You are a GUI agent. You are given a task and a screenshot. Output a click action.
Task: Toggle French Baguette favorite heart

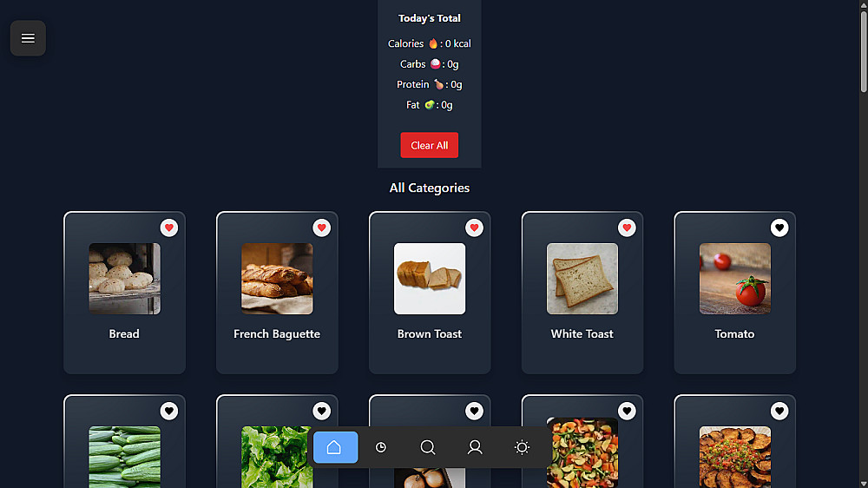click(322, 228)
